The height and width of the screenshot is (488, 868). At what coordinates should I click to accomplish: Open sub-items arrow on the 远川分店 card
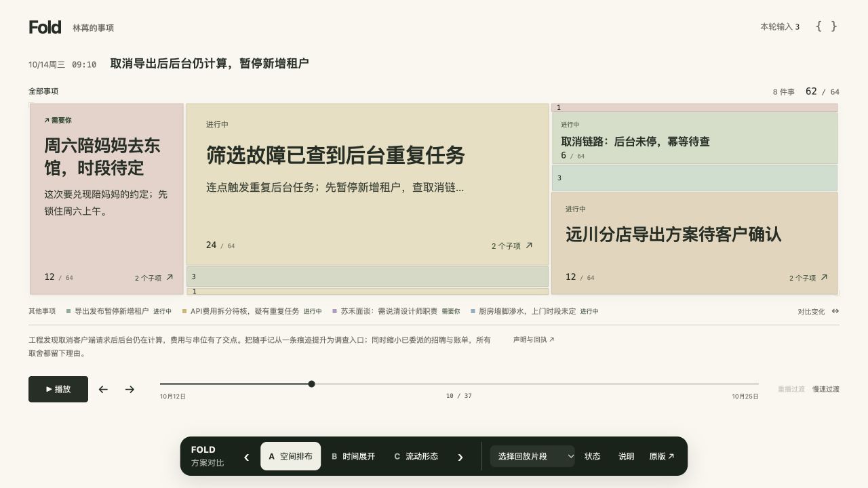pos(824,277)
